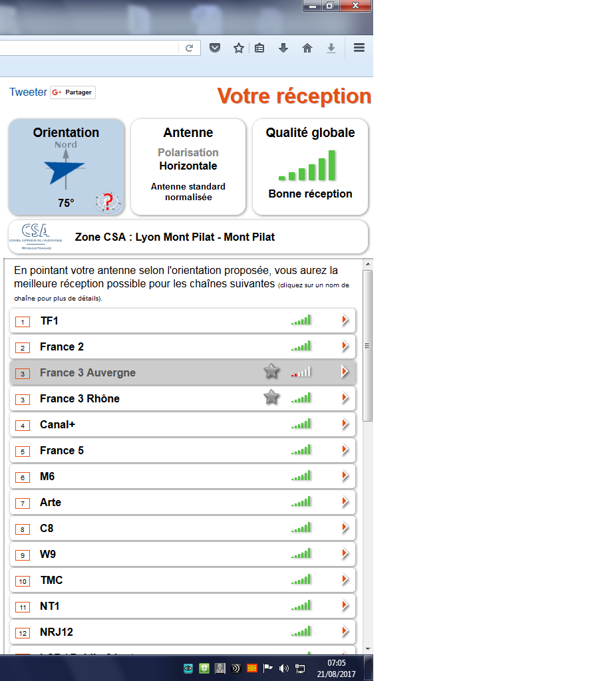Expand M6 details arrow
Image resolution: width=616 pixels, height=681 pixels.
pos(345,476)
